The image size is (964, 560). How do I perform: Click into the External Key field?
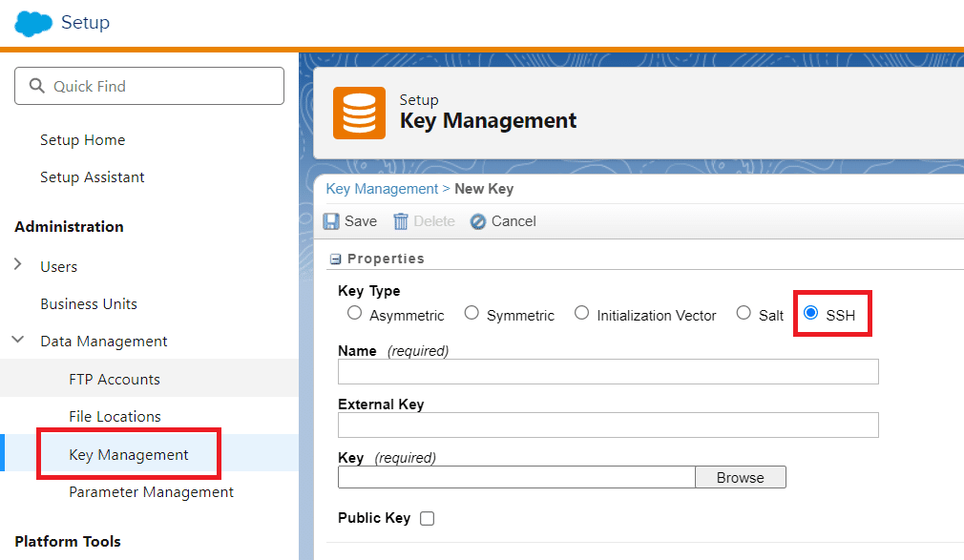click(x=608, y=425)
